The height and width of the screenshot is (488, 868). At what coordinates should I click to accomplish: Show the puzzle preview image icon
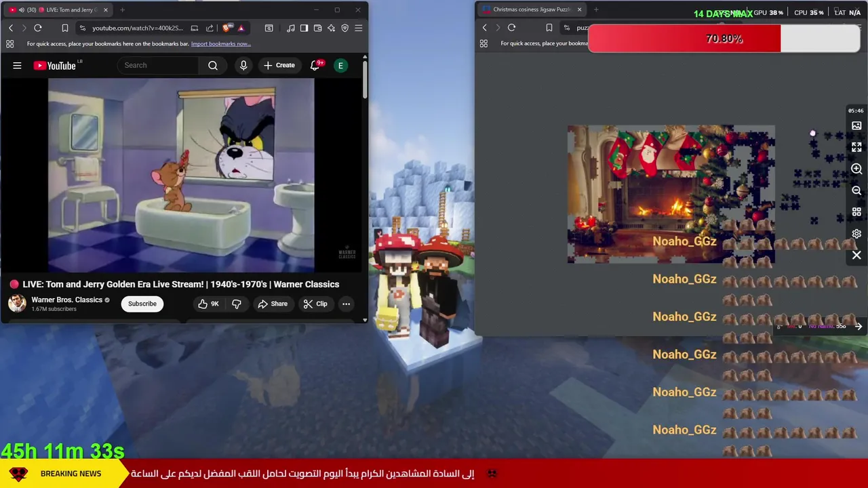(856, 126)
